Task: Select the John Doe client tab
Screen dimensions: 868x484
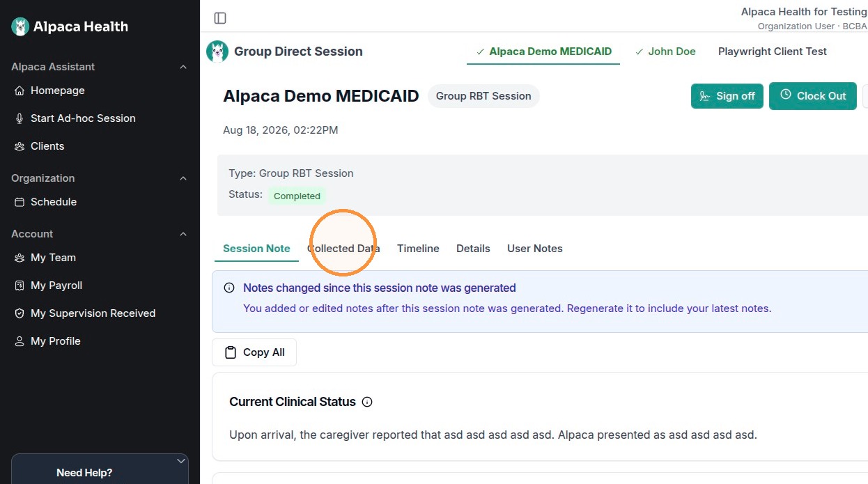Action: point(665,52)
